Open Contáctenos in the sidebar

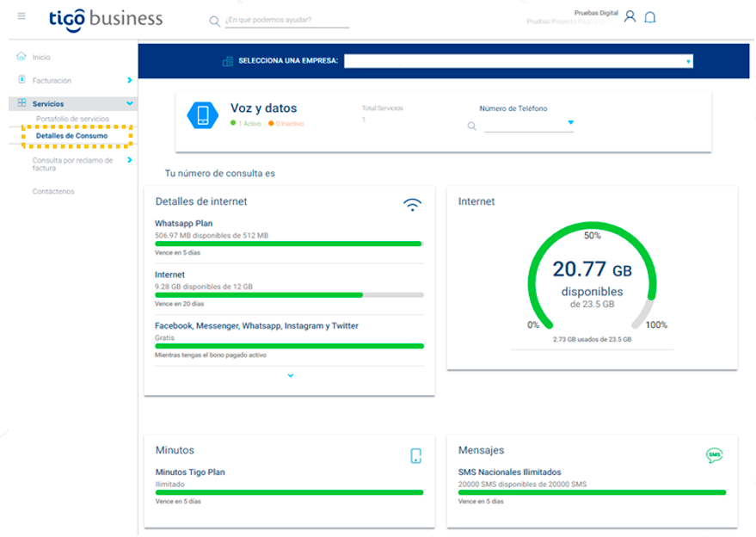point(53,192)
